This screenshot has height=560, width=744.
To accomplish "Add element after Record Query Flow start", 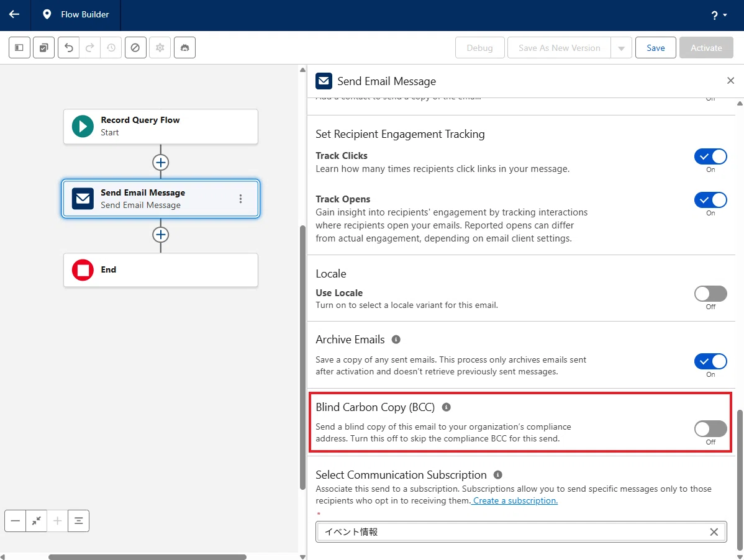I will pyautogui.click(x=160, y=163).
